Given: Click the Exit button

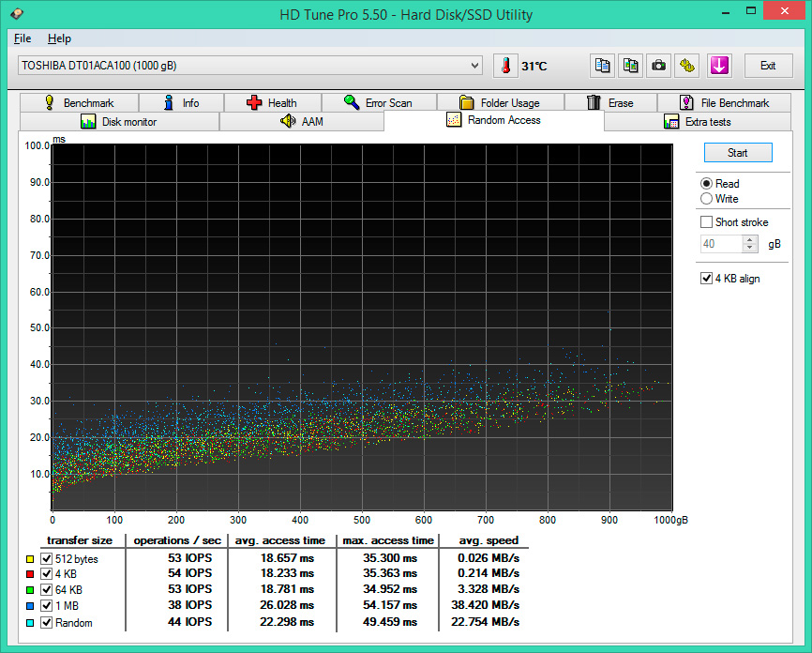Looking at the screenshot, I should point(767,66).
